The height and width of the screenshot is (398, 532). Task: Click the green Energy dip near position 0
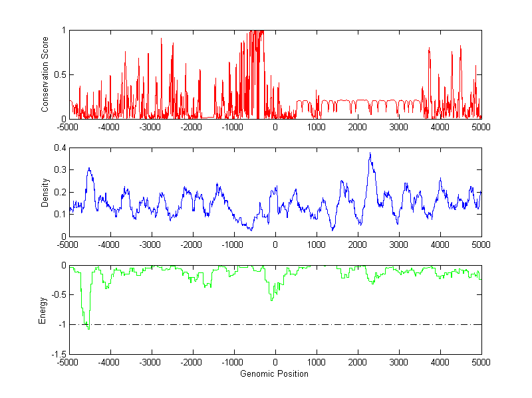(x=271, y=300)
